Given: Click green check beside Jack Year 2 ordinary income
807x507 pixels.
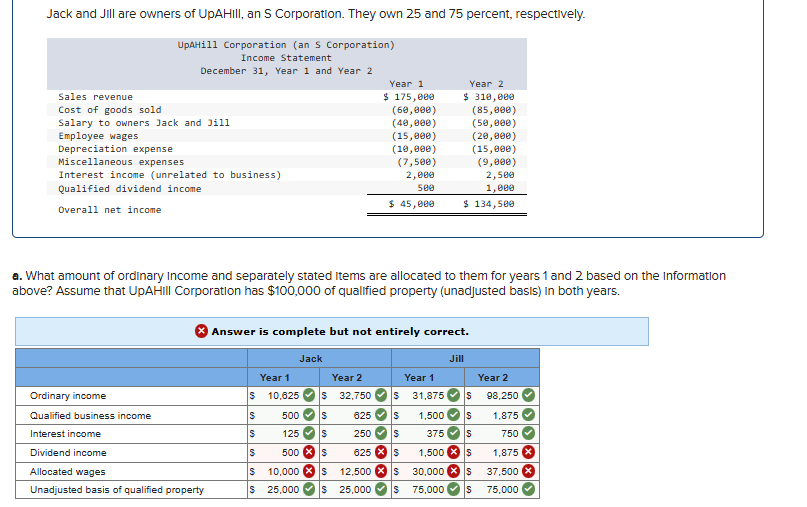Looking at the screenshot, I should [x=381, y=395].
